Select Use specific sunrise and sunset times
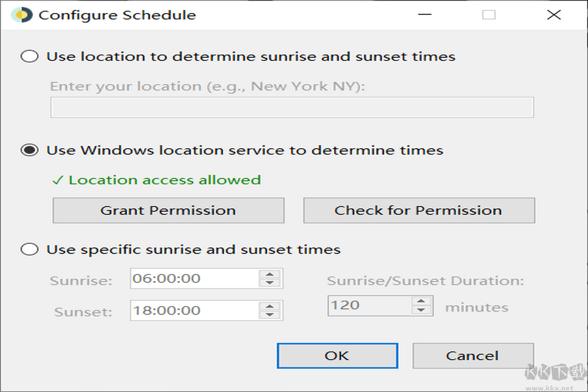This screenshot has height=392, width=588. pos(29,250)
